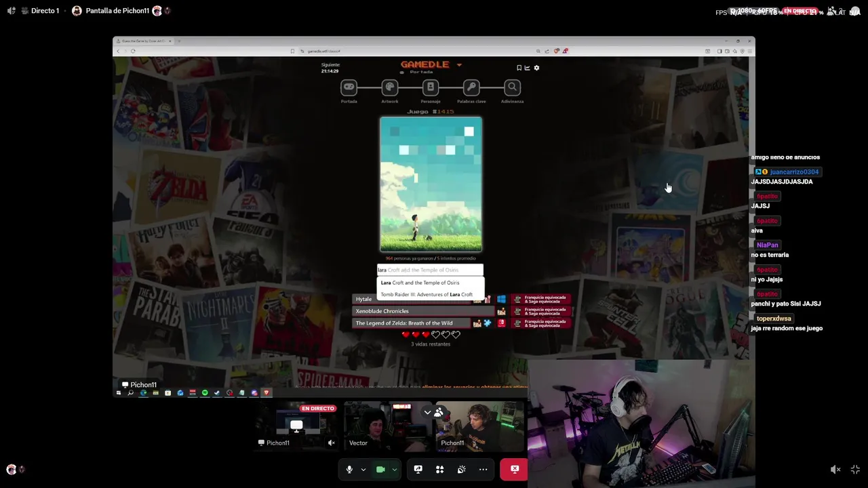Viewport: 868px width, 488px height.
Task: Select the Adivinanza magnifier mode icon
Action: pyautogui.click(x=513, y=87)
